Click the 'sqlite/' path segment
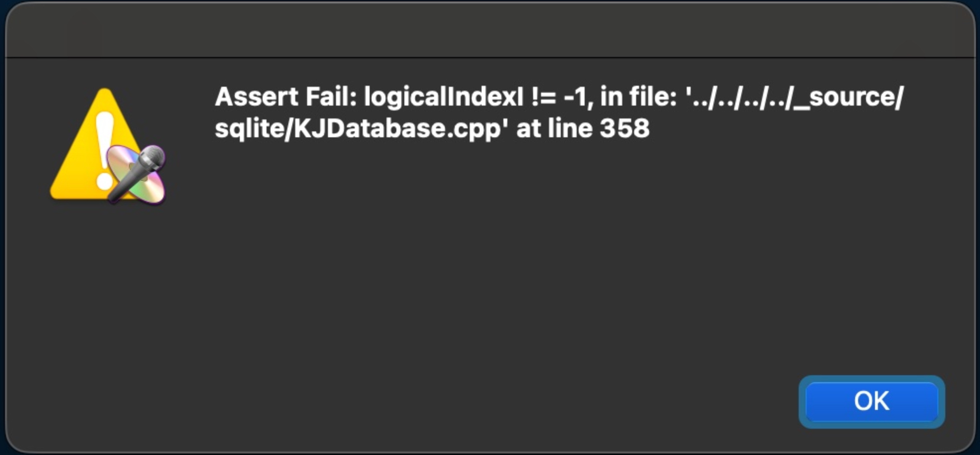Image resolution: width=980 pixels, height=455 pixels. coord(254,129)
